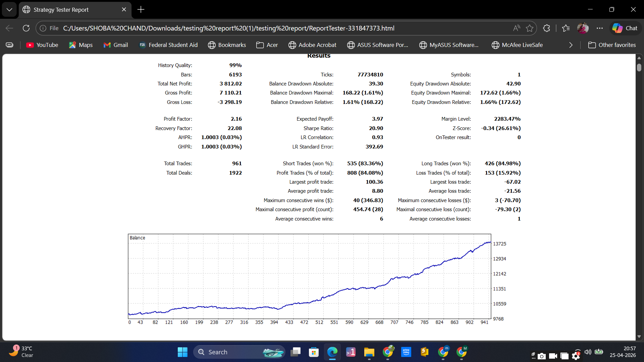The width and height of the screenshot is (644, 362).
Task: Open browser Extensions puzzle icon
Action: [x=546, y=28]
